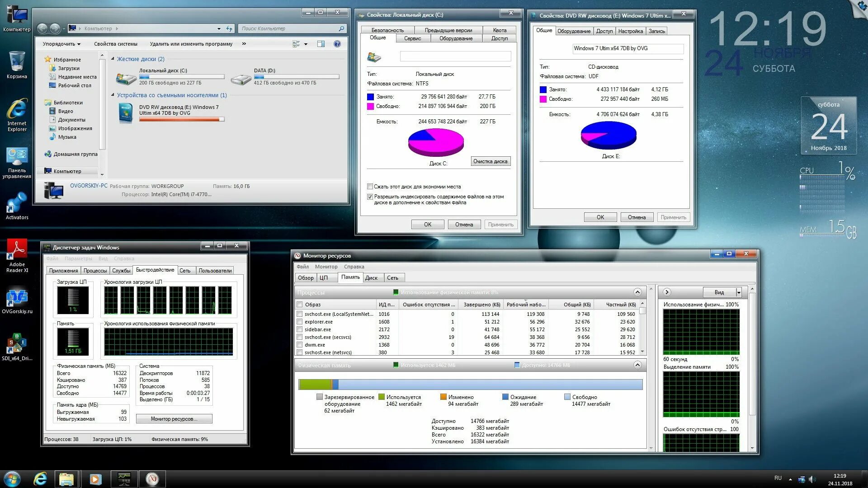This screenshot has height=488, width=868.
Task: Toggle the preview pane icon in Explorer
Action: [321, 44]
